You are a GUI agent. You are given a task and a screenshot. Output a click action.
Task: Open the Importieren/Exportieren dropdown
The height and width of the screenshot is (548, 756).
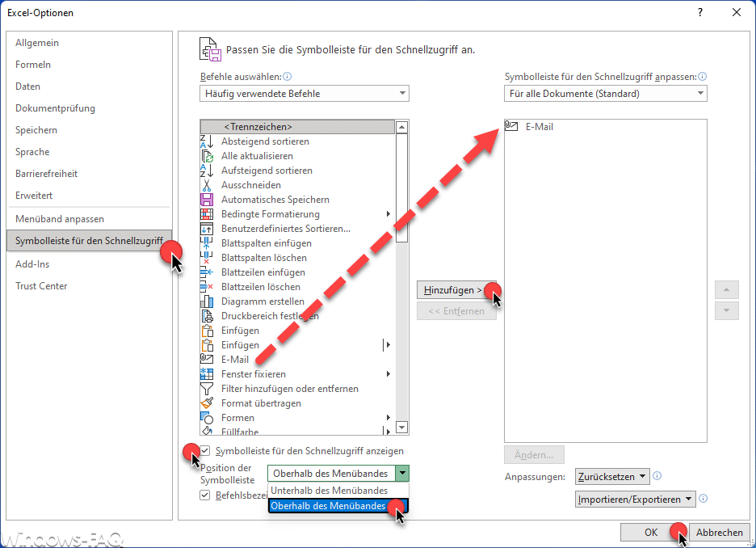(x=636, y=499)
